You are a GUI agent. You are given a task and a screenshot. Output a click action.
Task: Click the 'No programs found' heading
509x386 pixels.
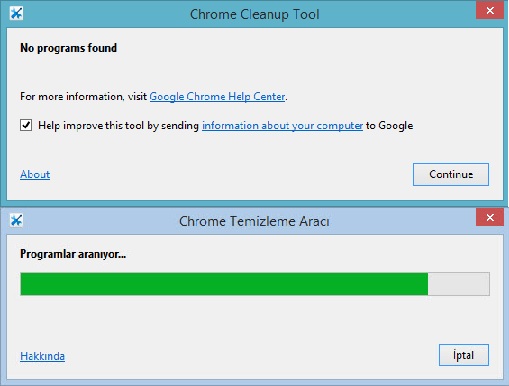coord(68,48)
